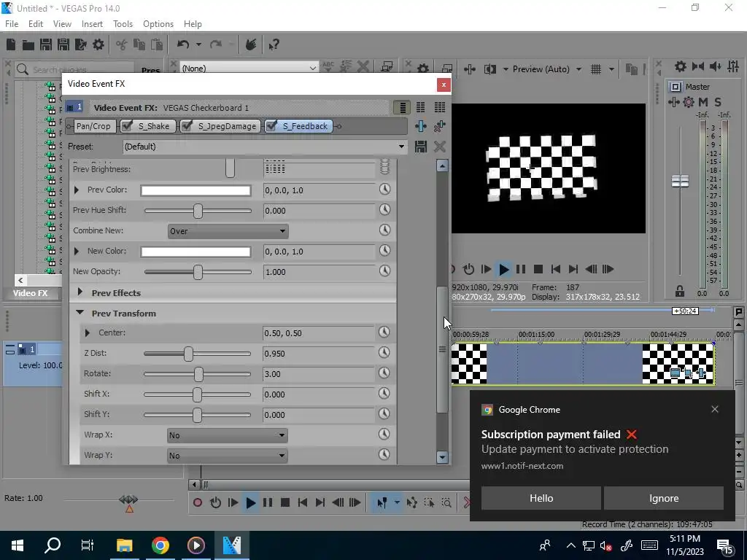Viewport: 747px width, 560px height.
Task: Switch the FX view to two-column layout
Action: click(x=421, y=108)
